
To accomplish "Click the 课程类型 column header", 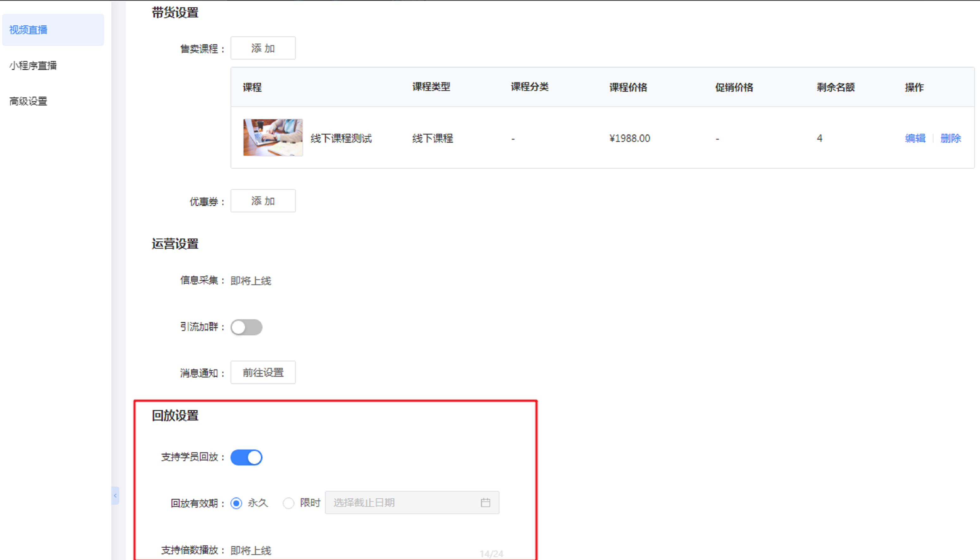I will click(x=431, y=87).
